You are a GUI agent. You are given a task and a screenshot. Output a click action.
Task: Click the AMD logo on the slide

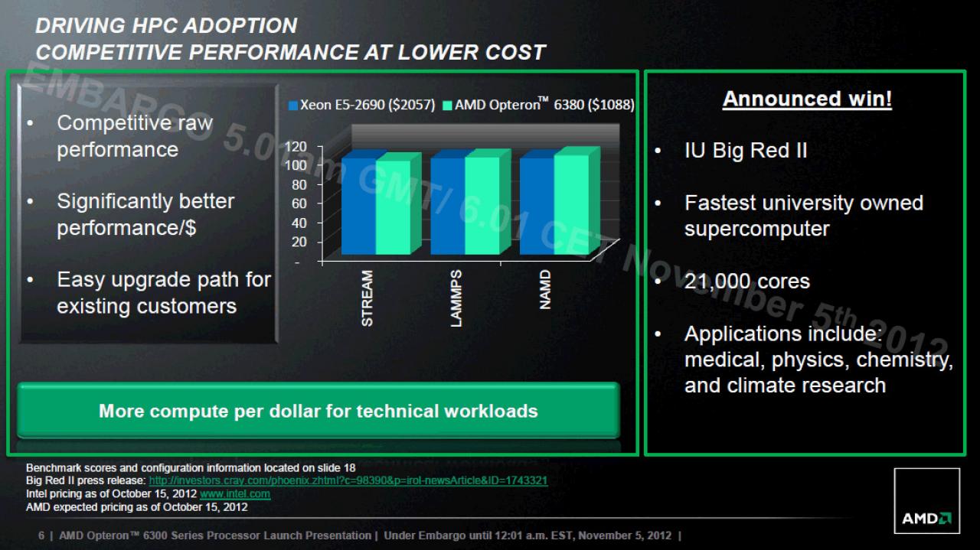point(926,500)
